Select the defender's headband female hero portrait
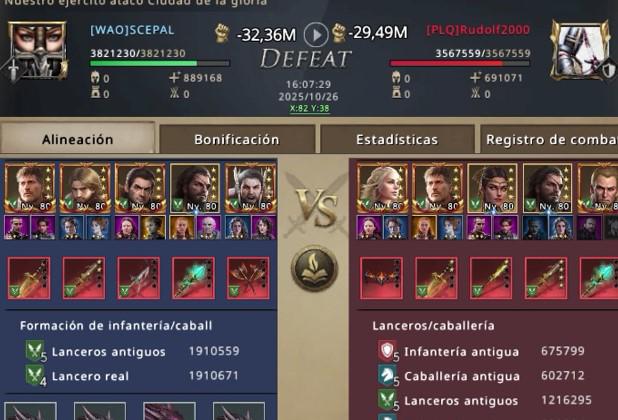The image size is (618, 420). pyautogui.click(x=492, y=188)
